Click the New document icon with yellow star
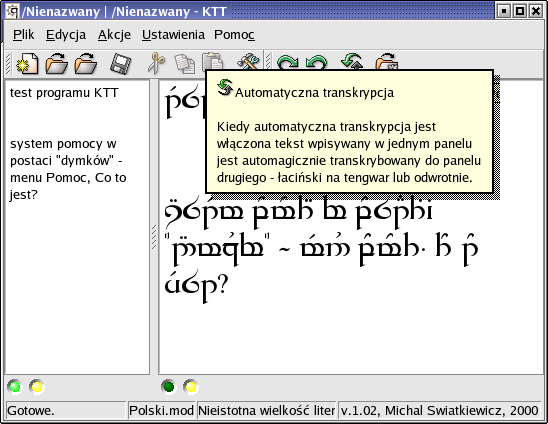The height and width of the screenshot is (424, 548). point(27,64)
